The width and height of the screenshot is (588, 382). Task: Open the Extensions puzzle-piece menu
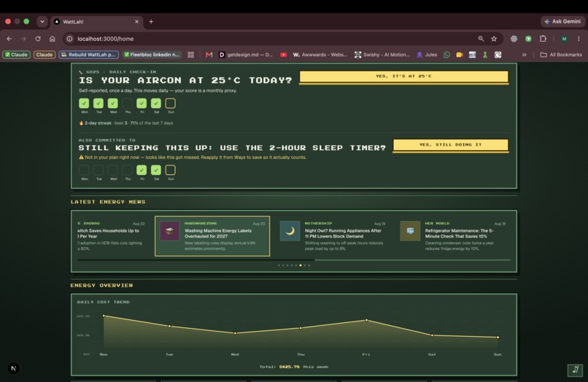pyautogui.click(x=543, y=39)
